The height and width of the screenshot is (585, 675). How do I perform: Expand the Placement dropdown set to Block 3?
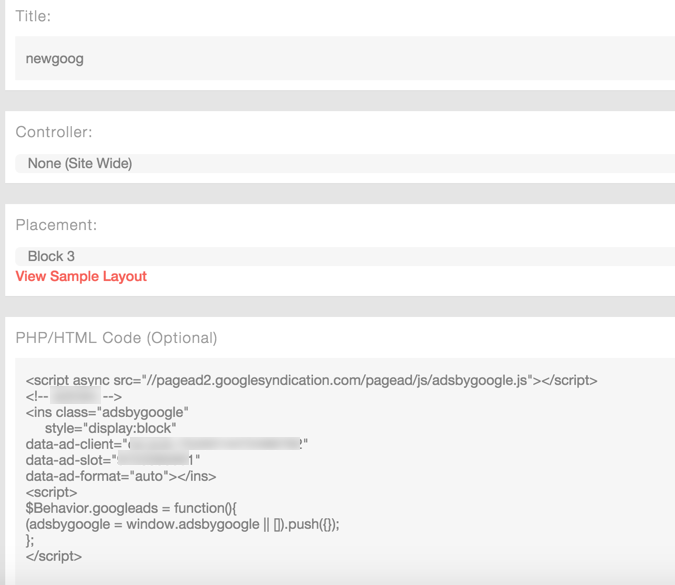[340, 256]
